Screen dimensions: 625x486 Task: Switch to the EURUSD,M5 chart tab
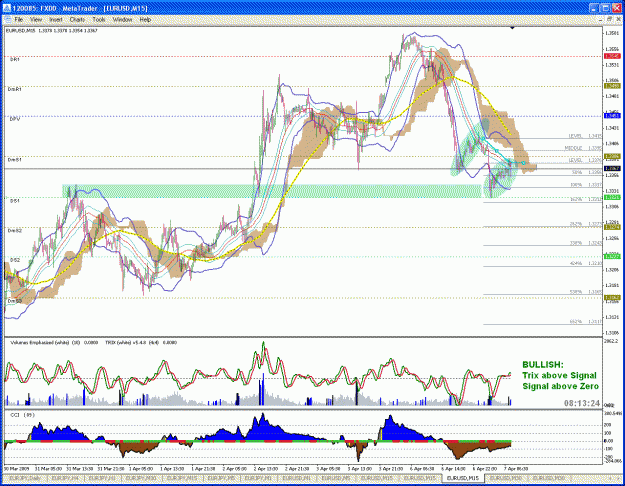[335, 478]
